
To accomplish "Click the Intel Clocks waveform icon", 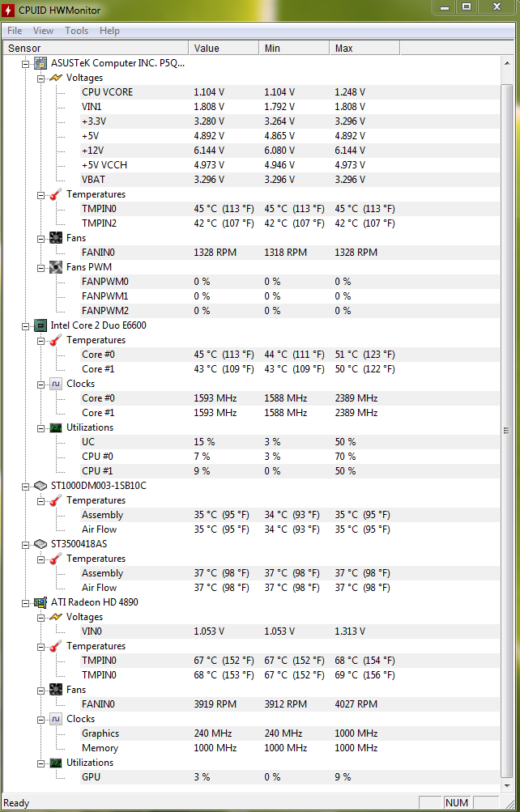I will click(56, 384).
